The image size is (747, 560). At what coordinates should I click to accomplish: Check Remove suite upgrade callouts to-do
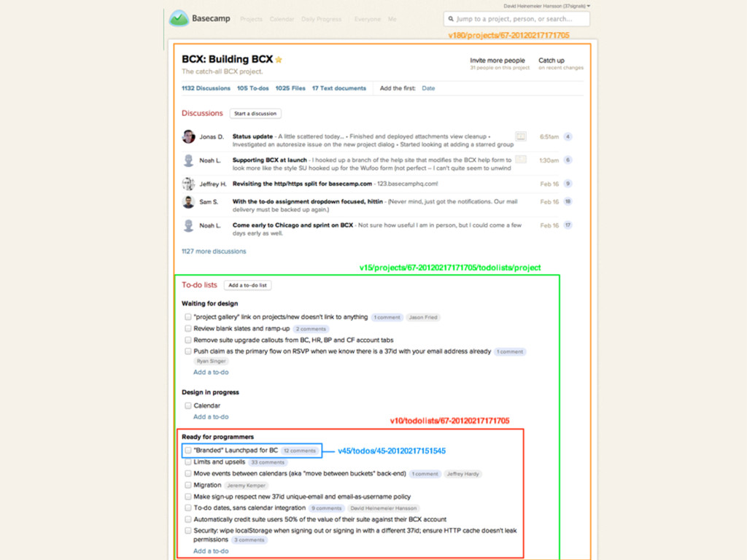(187, 340)
